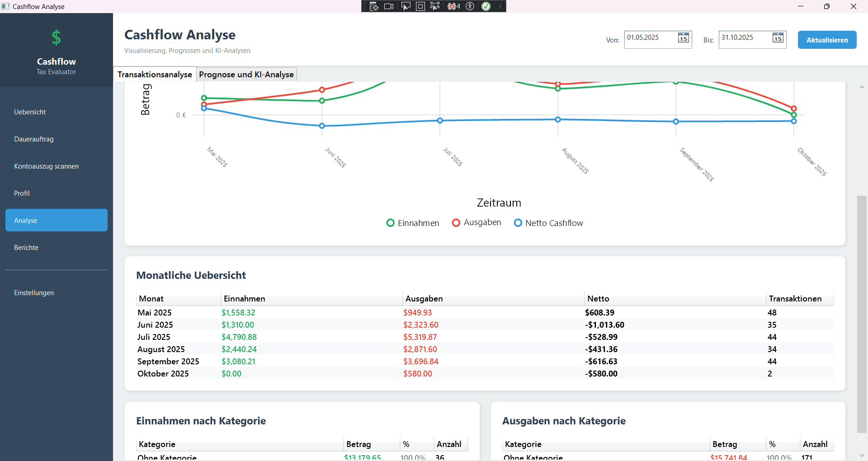Open Kontoauszug scannen from the sidebar
Screen dimensions: 868x461
tap(46, 166)
